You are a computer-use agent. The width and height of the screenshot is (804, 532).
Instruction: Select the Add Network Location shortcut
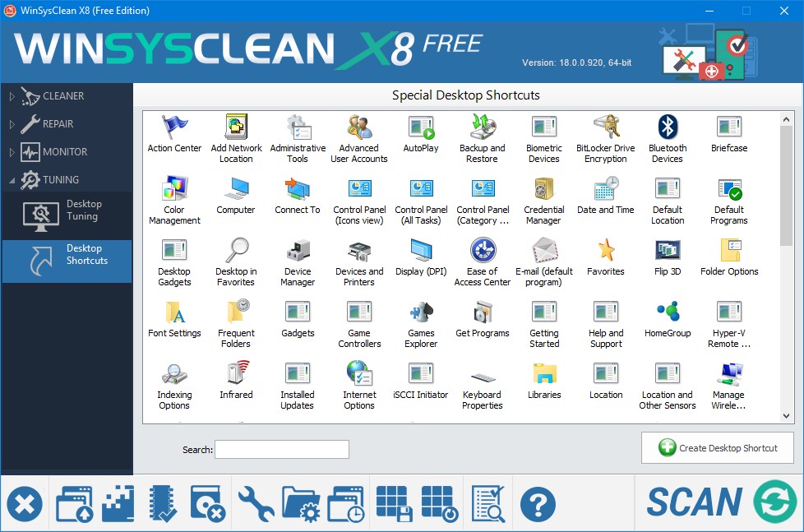236,127
